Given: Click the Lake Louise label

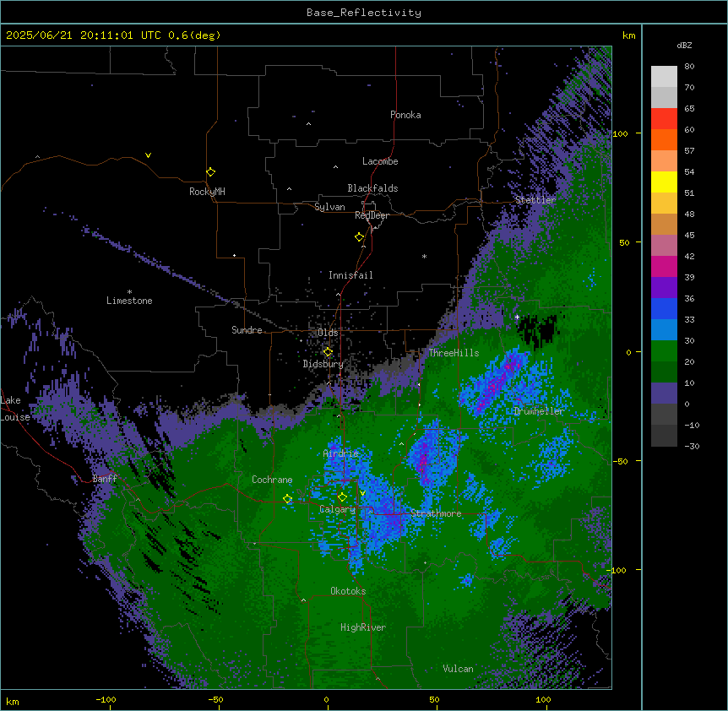Looking at the screenshot, I should coord(15,409).
